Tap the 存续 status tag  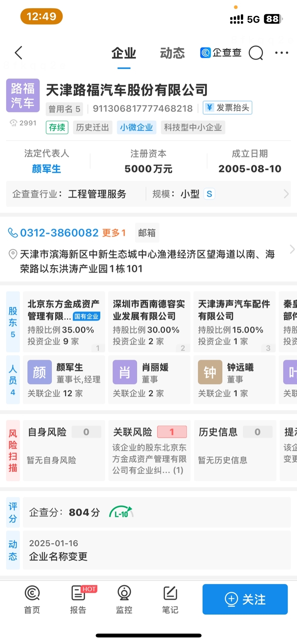[57, 127]
